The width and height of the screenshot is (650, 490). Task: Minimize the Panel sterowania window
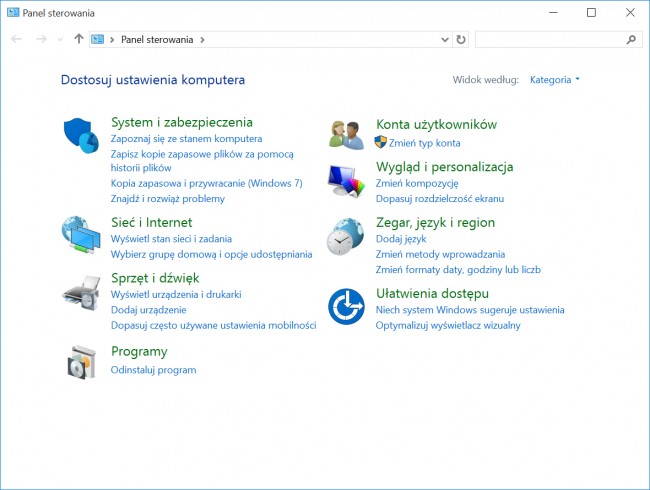coord(553,12)
